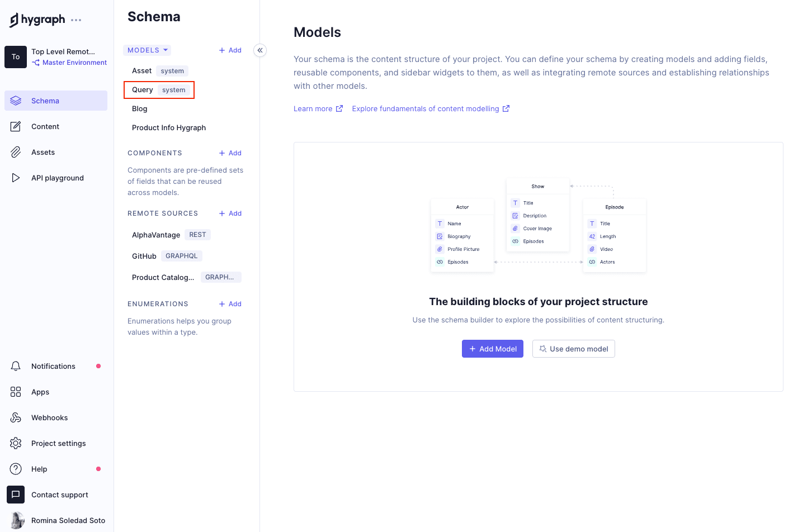
Task: Open Project settings
Action: [58, 443]
